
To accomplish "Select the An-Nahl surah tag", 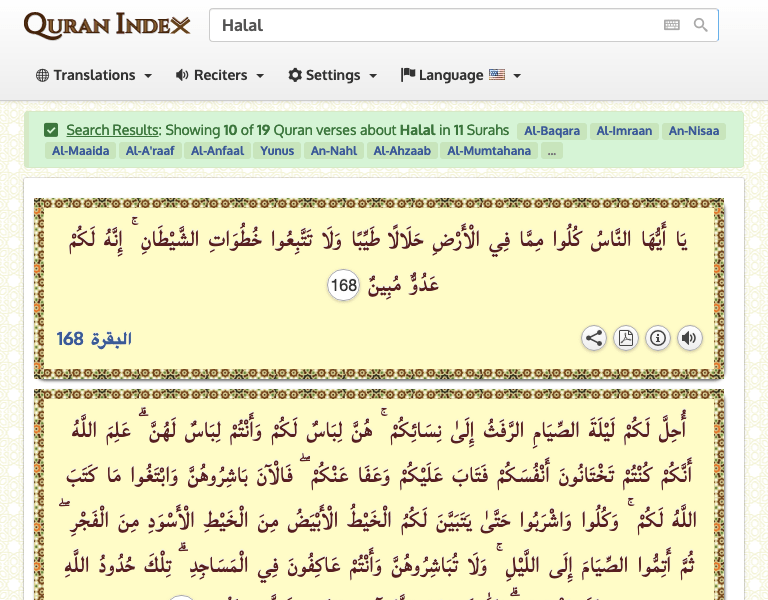I will pyautogui.click(x=334, y=151).
